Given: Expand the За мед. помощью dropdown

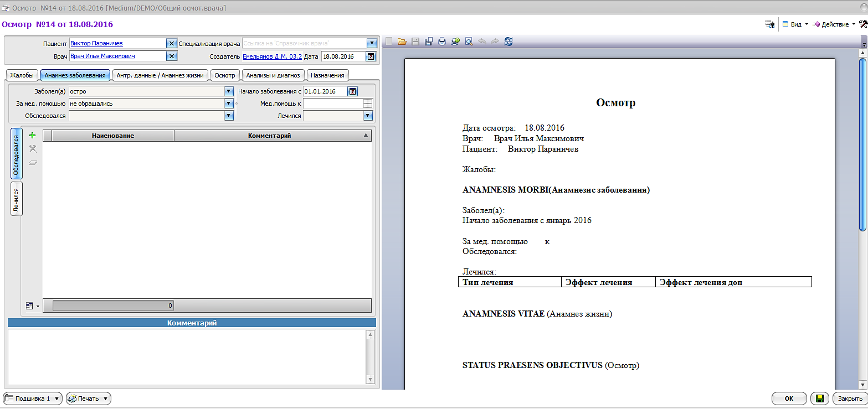Looking at the screenshot, I should pyautogui.click(x=229, y=103).
